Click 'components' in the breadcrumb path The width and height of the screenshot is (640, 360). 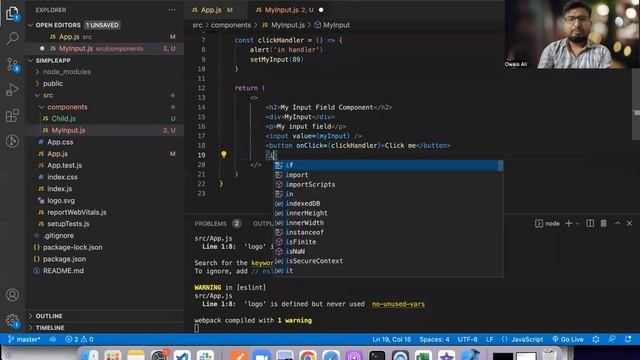click(231, 25)
